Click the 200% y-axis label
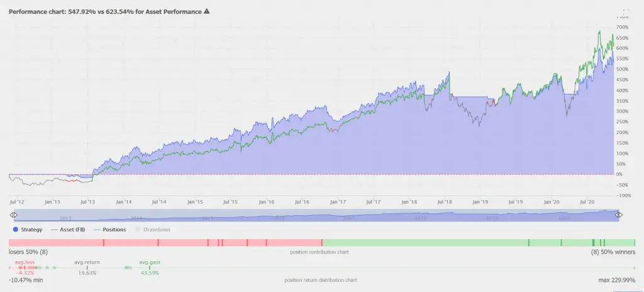 623,132
